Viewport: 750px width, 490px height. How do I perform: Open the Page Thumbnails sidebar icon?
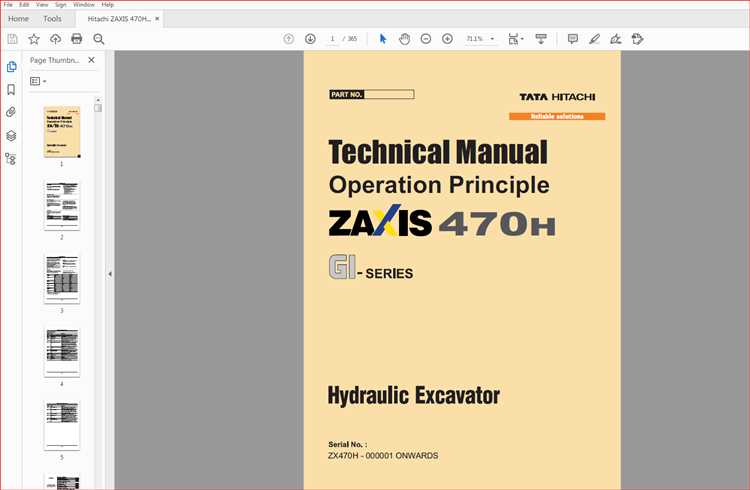pos(11,67)
